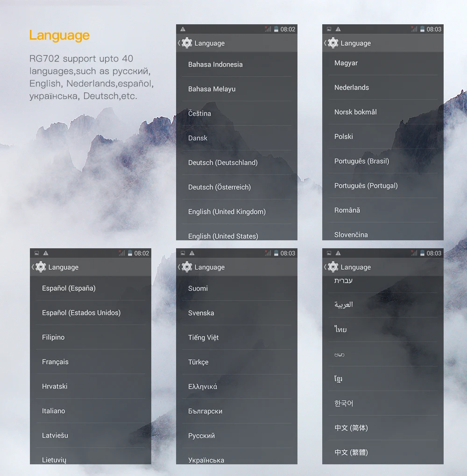This screenshot has height=476, width=467.
Task: Select Bahasa Melayu language
Action: 237,89
